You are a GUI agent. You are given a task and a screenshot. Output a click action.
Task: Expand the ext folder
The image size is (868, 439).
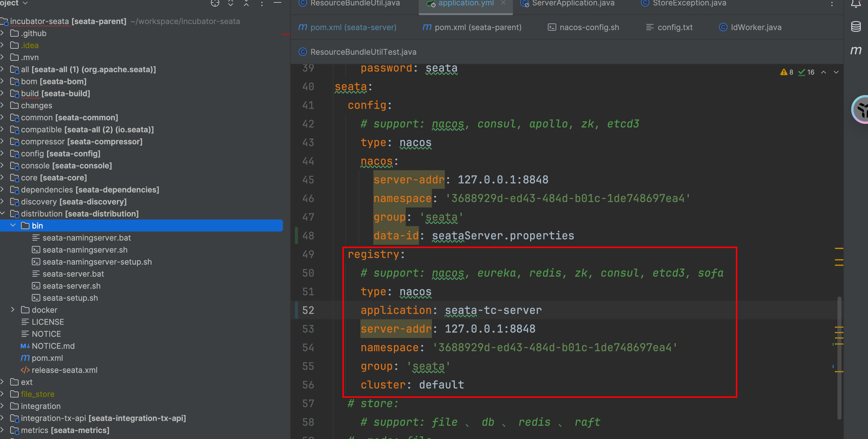[2, 382]
